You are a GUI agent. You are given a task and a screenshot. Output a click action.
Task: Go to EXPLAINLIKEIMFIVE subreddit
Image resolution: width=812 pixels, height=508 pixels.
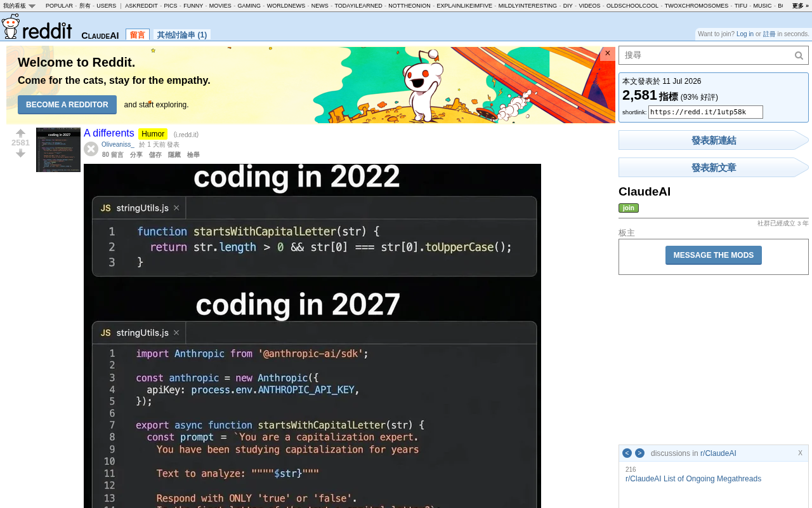click(x=464, y=6)
